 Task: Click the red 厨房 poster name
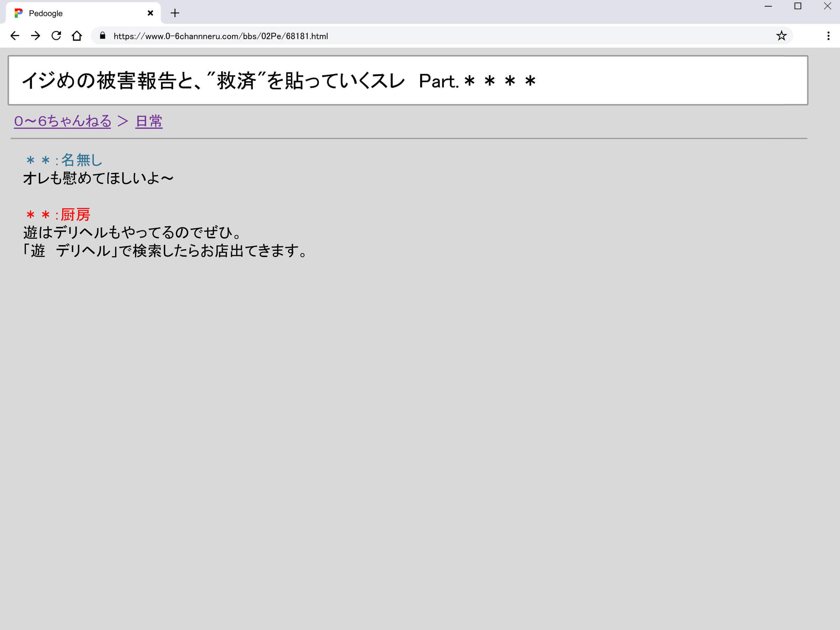[x=75, y=215]
